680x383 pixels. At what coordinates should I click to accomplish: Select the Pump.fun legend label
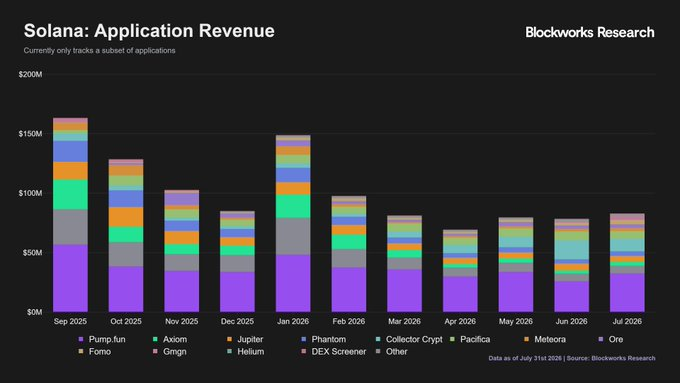107,340
